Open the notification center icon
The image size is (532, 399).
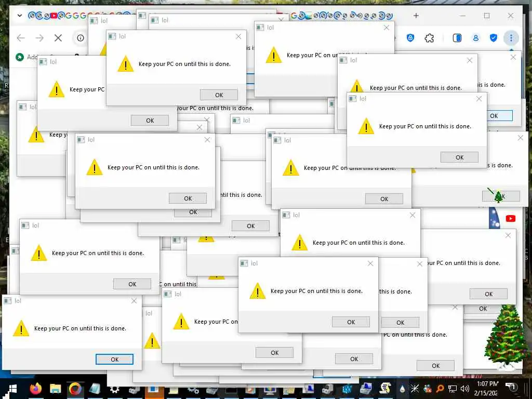[x=512, y=387]
